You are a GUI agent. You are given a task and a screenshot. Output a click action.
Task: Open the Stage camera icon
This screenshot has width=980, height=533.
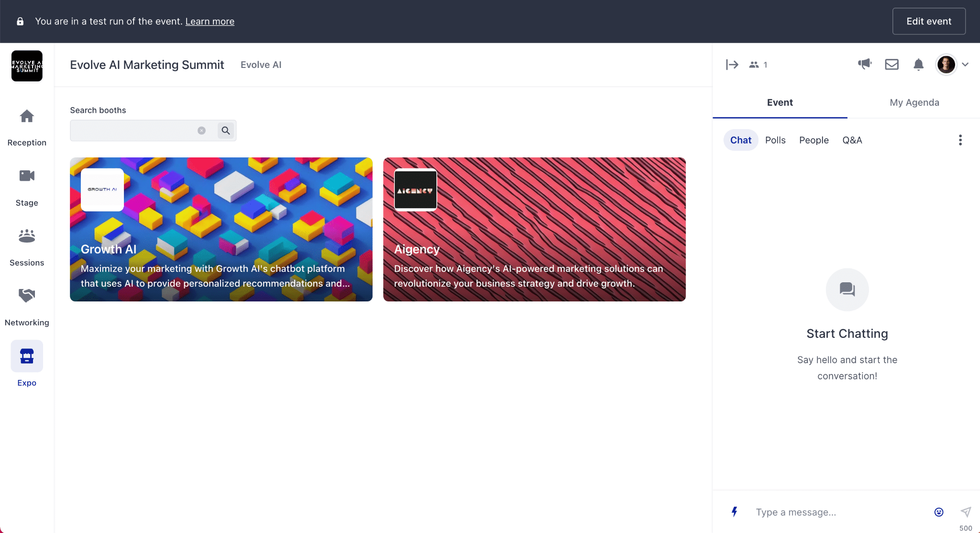pyautogui.click(x=27, y=176)
